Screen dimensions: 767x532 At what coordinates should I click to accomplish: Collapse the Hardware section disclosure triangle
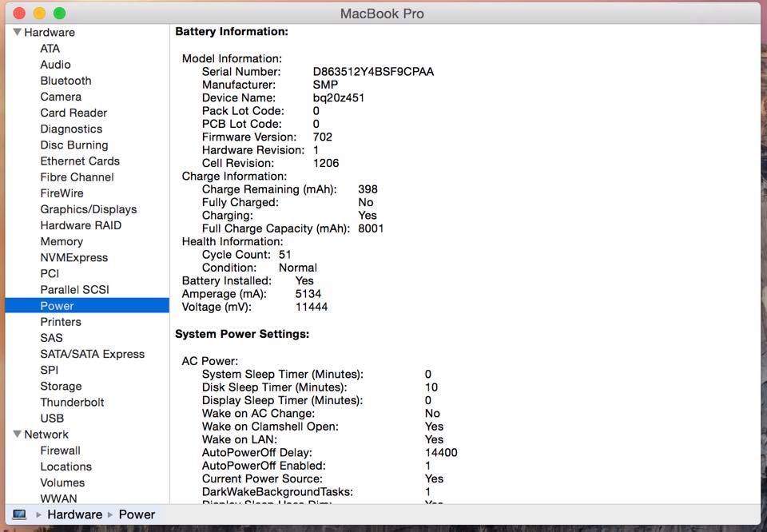click(x=17, y=33)
